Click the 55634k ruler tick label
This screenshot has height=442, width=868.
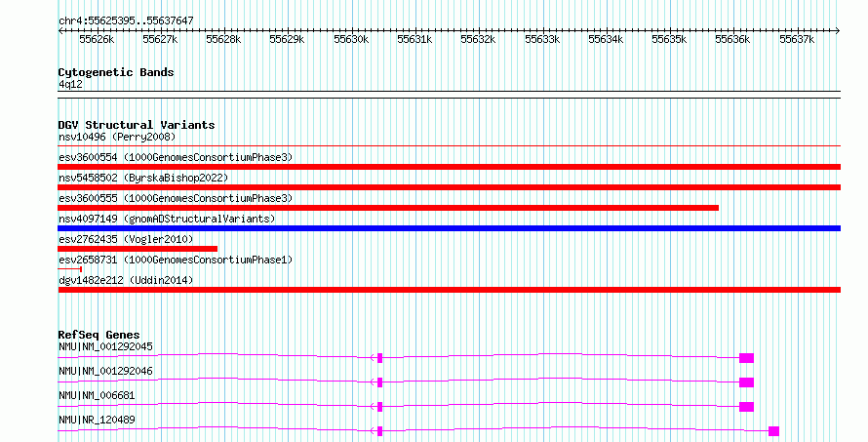coord(606,39)
